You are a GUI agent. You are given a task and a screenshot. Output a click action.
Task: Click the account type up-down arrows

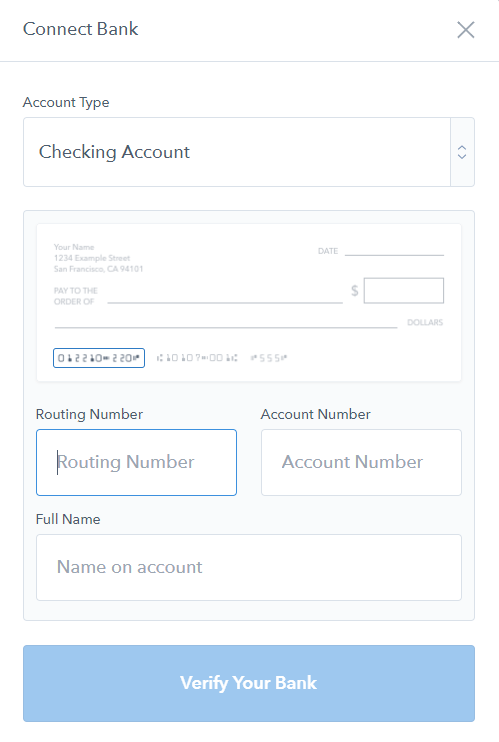(462, 152)
